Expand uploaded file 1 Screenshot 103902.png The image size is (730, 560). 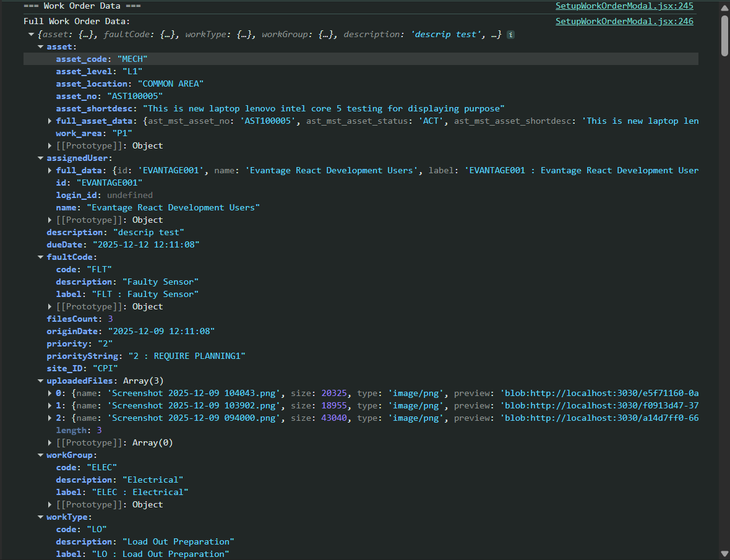(x=50, y=406)
